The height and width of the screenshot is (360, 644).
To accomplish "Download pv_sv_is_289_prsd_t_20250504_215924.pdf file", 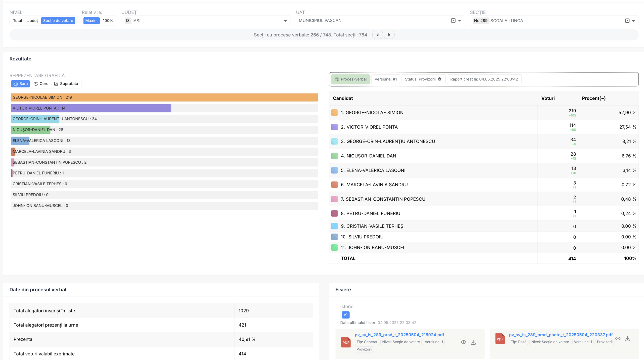I will coord(473,342).
